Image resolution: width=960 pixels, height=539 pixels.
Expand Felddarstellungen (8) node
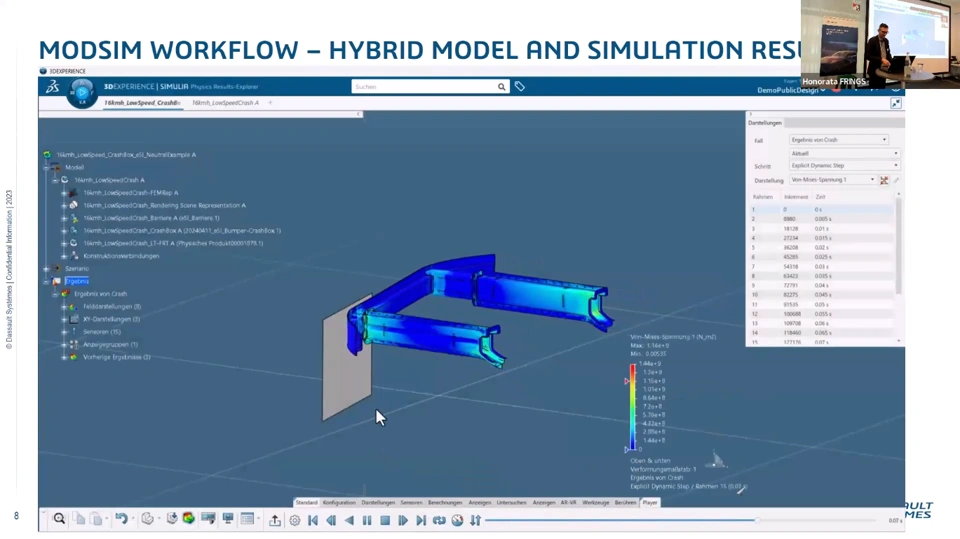pos(64,307)
